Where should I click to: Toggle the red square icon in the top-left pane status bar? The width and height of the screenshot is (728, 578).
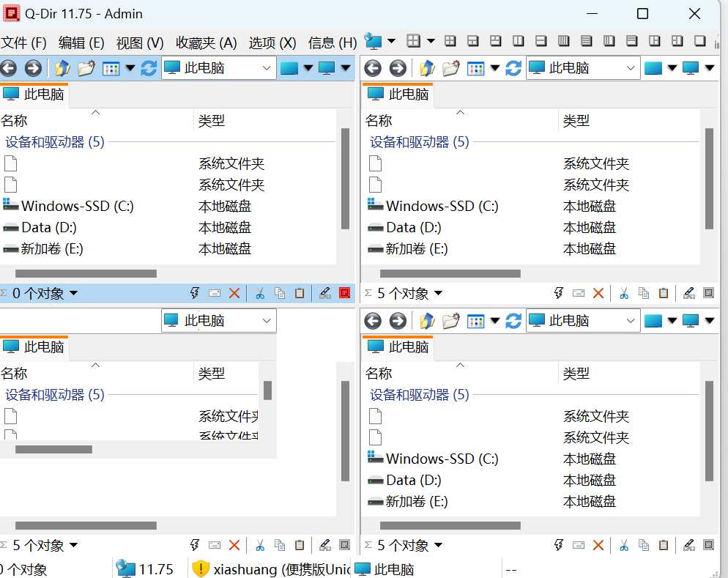[x=344, y=293]
